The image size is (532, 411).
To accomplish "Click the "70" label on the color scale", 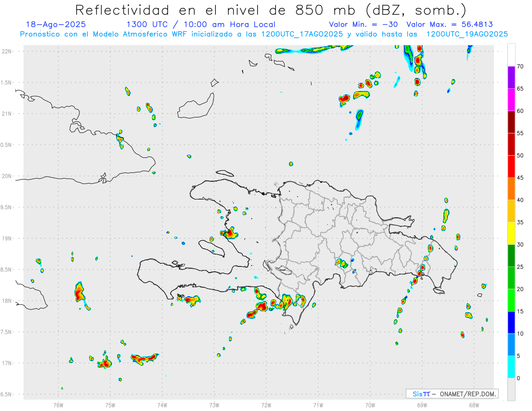I will pyautogui.click(x=520, y=67).
